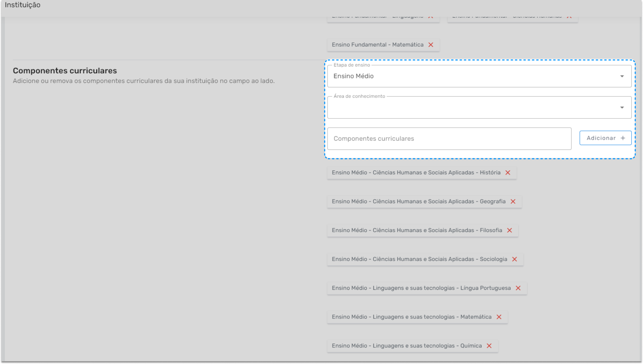Remove Ensino Médio Matemática chip
The image size is (643, 364).
pyautogui.click(x=499, y=317)
